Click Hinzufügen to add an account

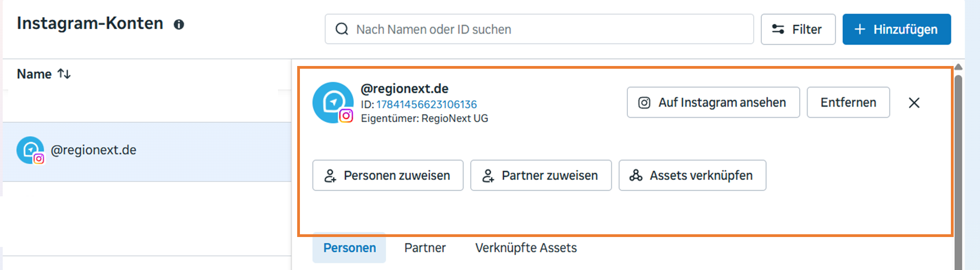click(x=897, y=29)
